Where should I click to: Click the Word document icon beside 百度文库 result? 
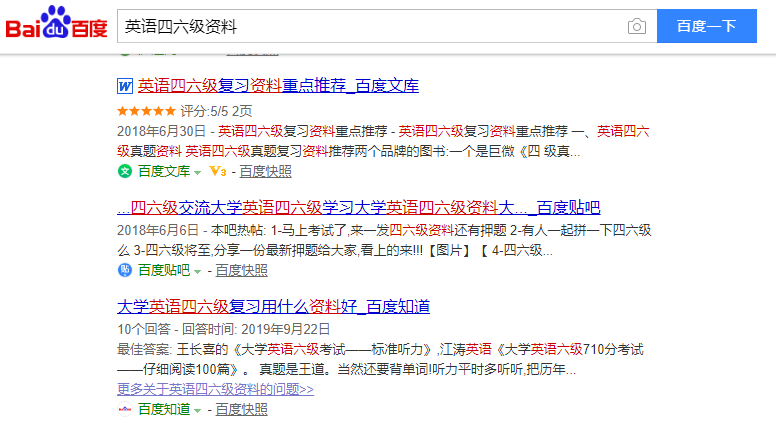(125, 86)
